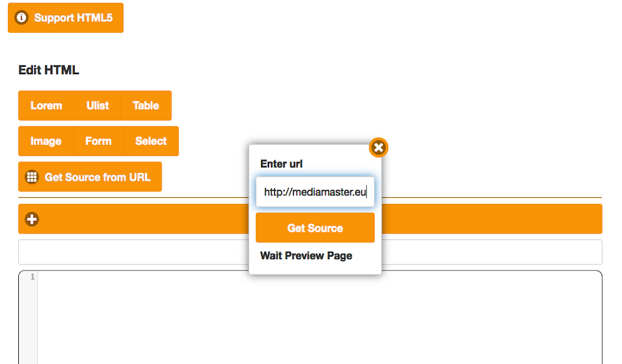Click line number 1 in the editor gutter
This screenshot has width=622, height=364.
33,277
